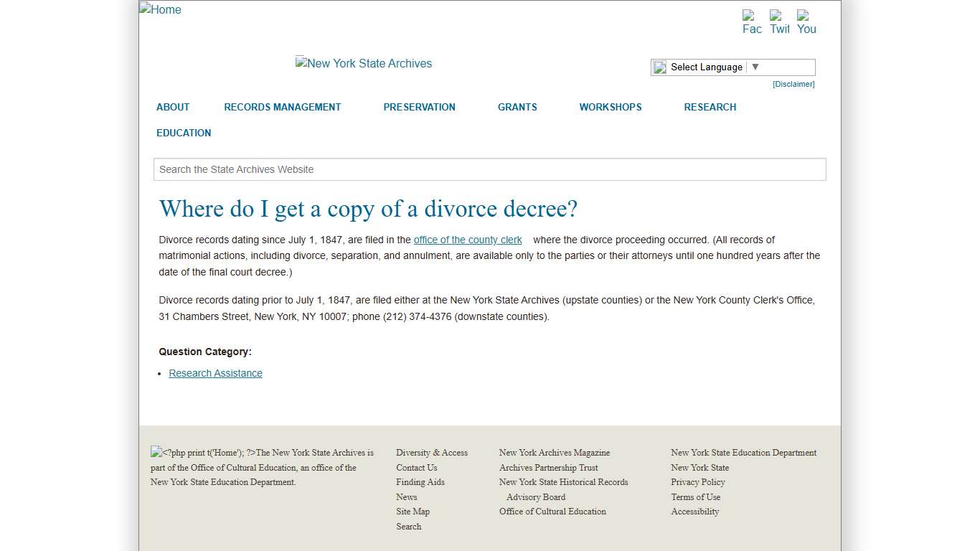
Task: Open the Research Assistance link
Action: click(x=215, y=373)
